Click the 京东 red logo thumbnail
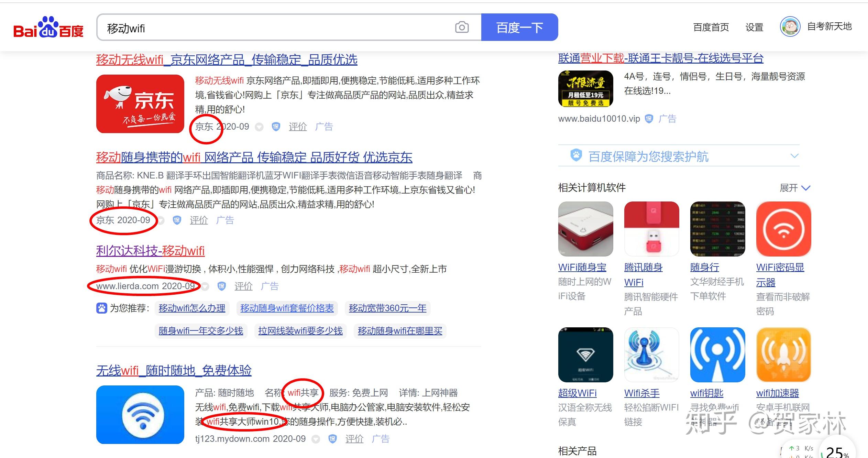Image resolution: width=868 pixels, height=458 pixels. pyautogui.click(x=140, y=104)
